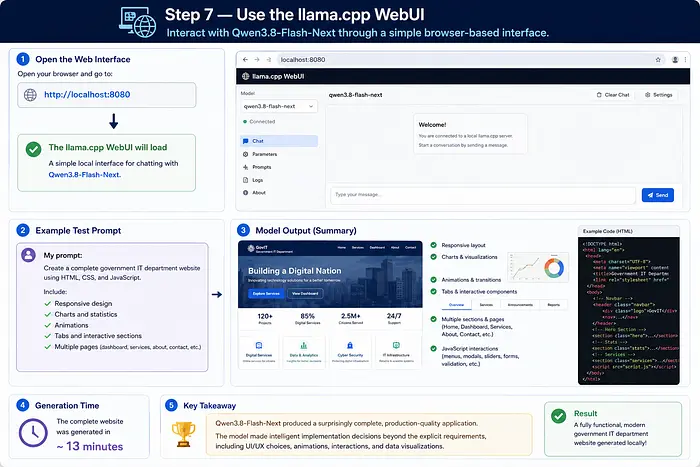Open Settings in the WebUI header
The image size is (700, 467).
[659, 95]
